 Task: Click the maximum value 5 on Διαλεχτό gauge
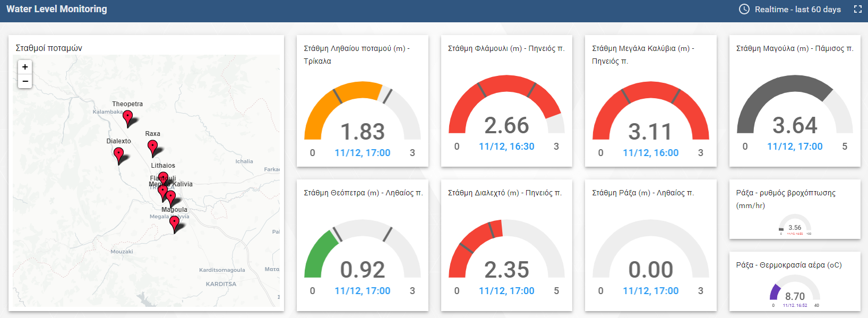(x=556, y=291)
